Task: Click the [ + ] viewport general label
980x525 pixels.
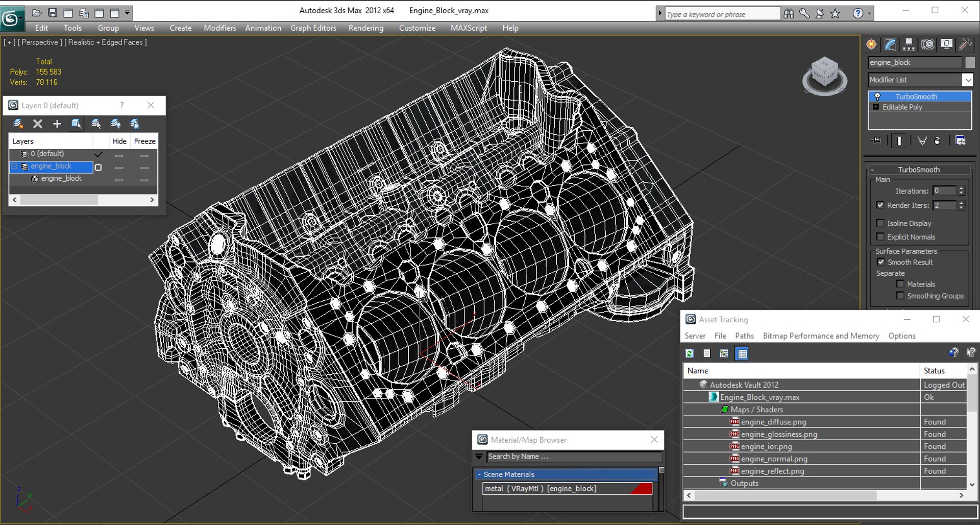Action: pos(9,42)
